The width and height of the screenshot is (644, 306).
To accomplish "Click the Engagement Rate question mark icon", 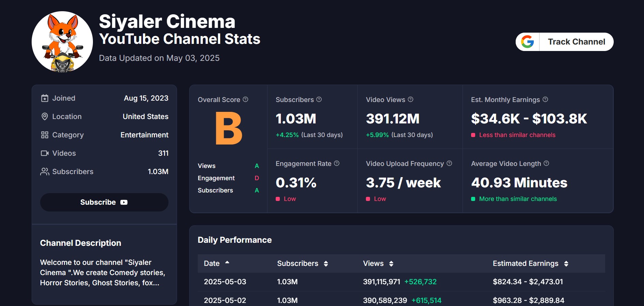I will [x=337, y=164].
